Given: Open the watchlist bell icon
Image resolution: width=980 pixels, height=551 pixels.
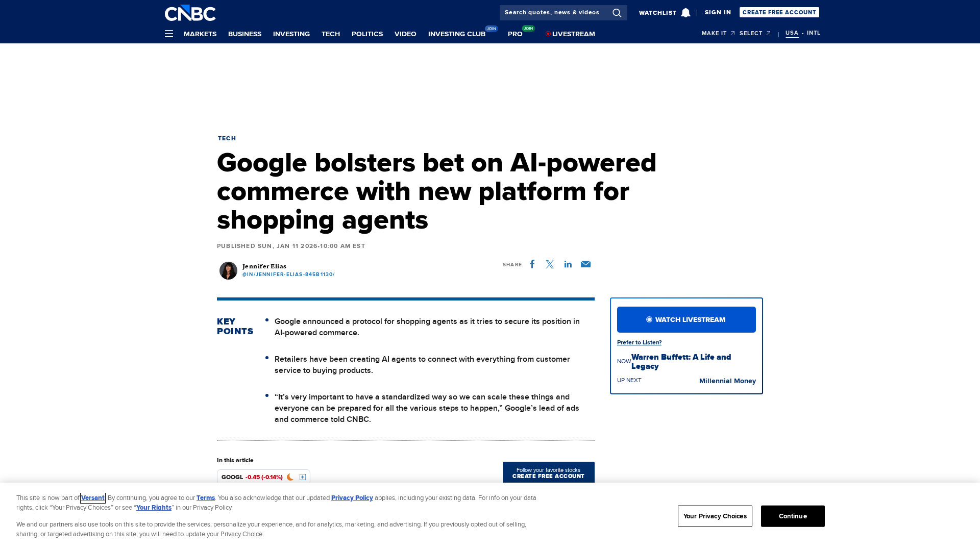Looking at the screenshot, I should click(685, 13).
